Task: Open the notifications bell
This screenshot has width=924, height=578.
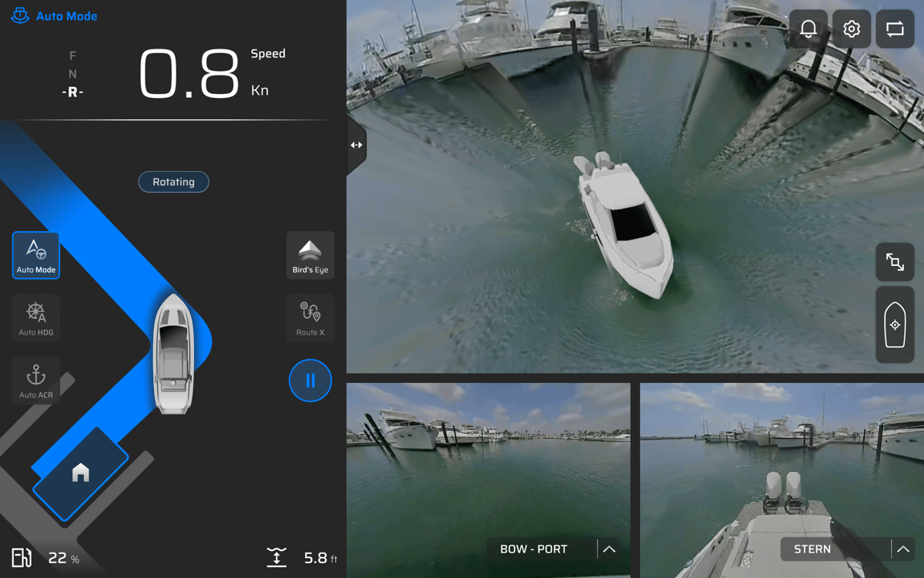Action: click(x=808, y=29)
